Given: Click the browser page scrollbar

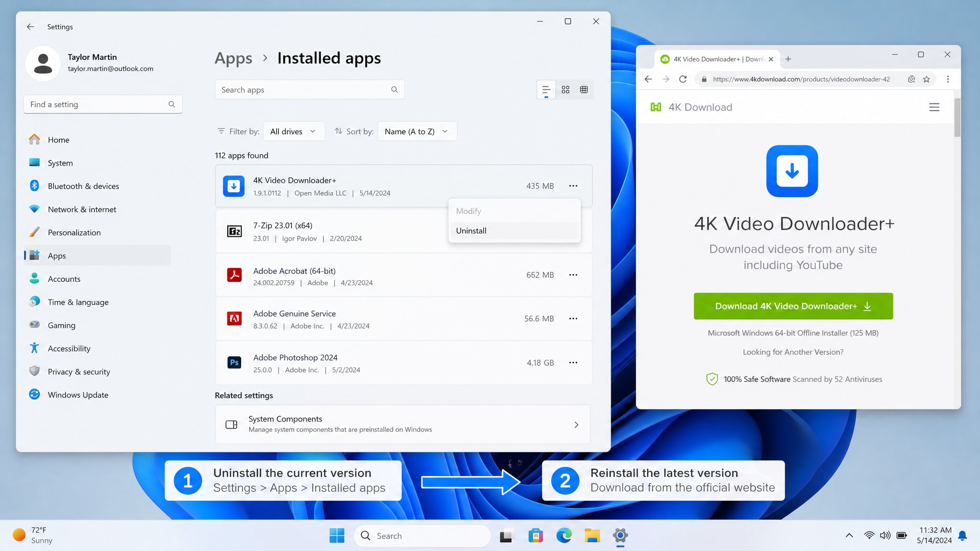Looking at the screenshot, I should 957,117.
